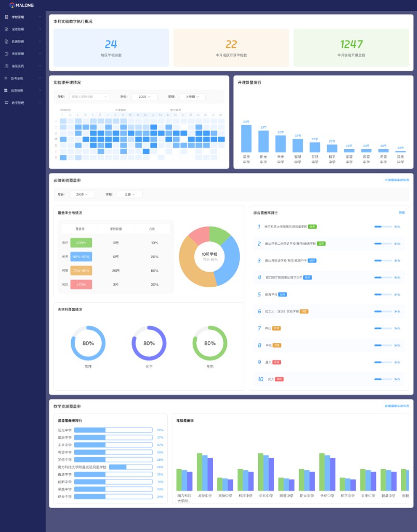Viewport: 417px width, 532px height.
Task: Click the 考务管理 sidebar icon
Action: coord(6,54)
